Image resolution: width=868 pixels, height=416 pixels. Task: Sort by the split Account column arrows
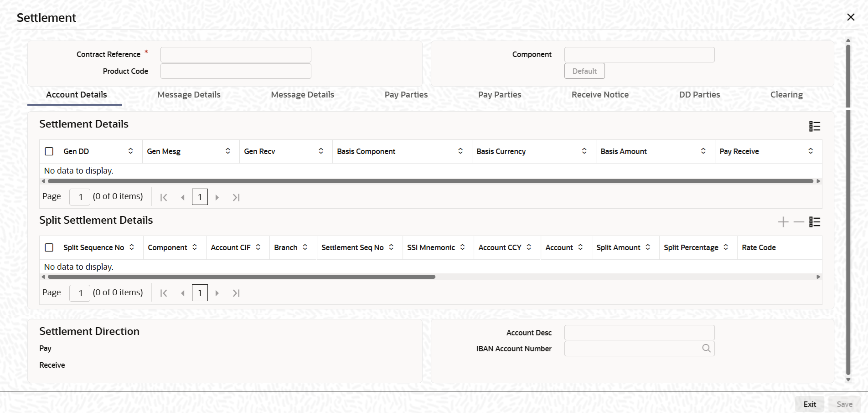click(x=580, y=247)
